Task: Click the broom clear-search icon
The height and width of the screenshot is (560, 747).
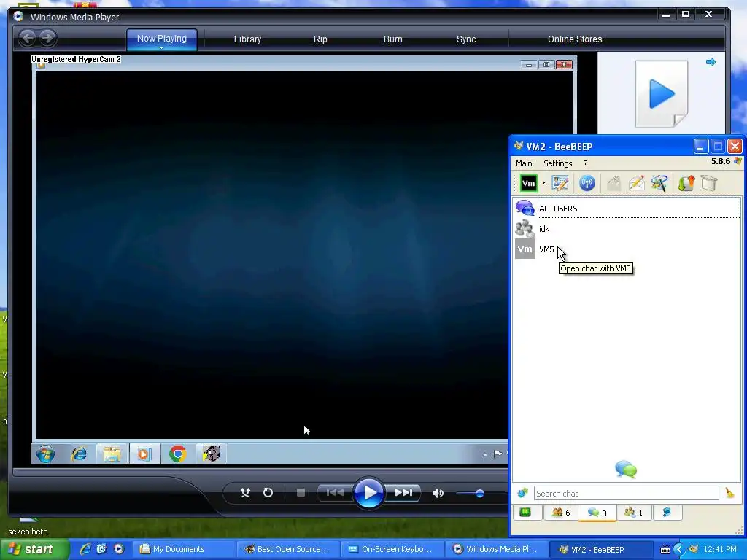Action: [729, 493]
